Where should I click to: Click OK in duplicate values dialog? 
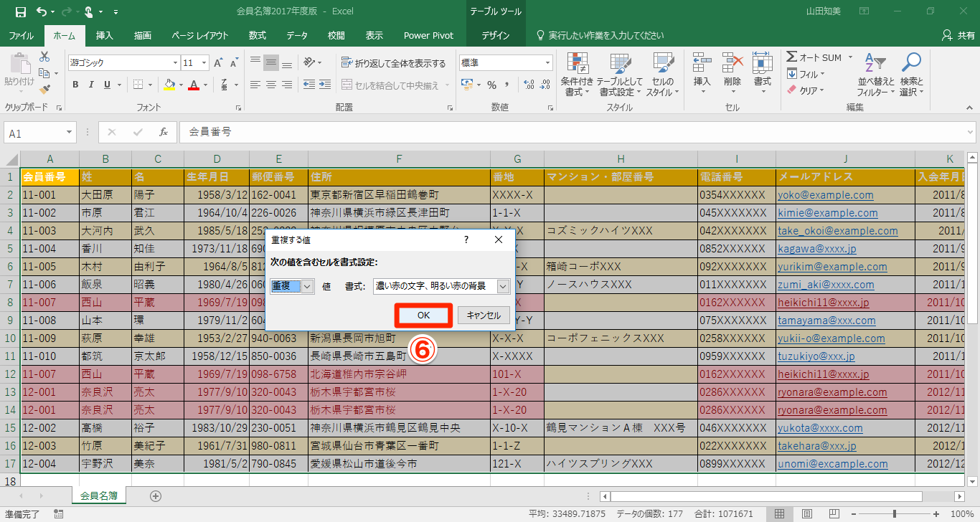point(423,315)
